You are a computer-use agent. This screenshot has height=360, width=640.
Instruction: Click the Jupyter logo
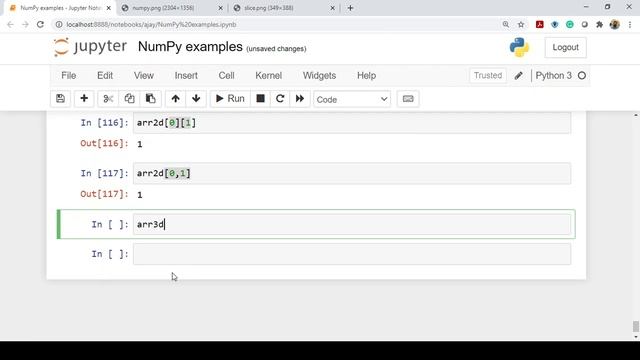point(90,47)
